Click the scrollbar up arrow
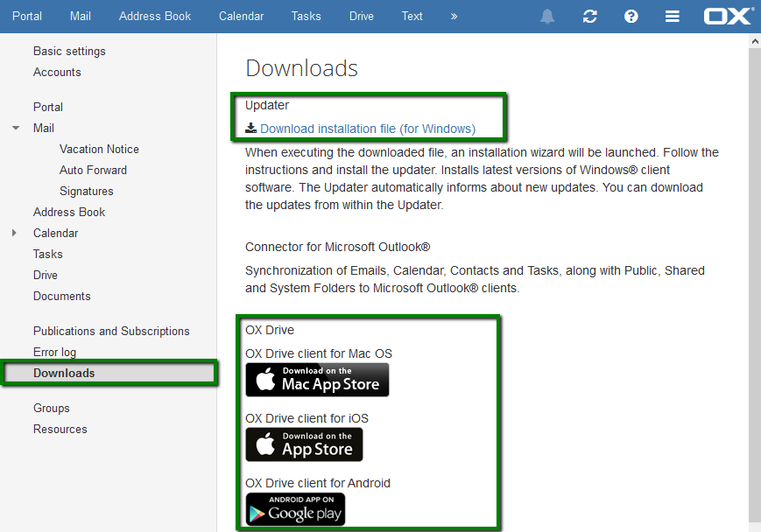Image resolution: width=761 pixels, height=532 pixels. coord(755,41)
